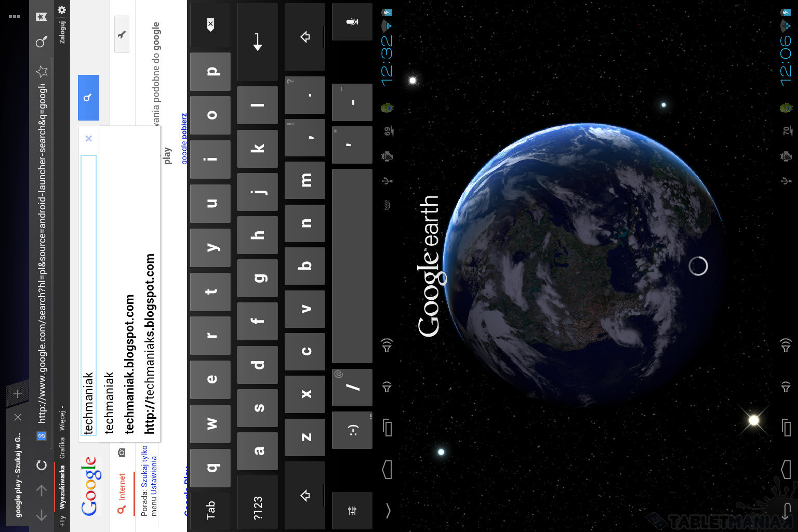Image resolution: width=798 pixels, height=532 pixels.
Task: Toggle the ?123 symbols keyboard key
Action: (258, 508)
